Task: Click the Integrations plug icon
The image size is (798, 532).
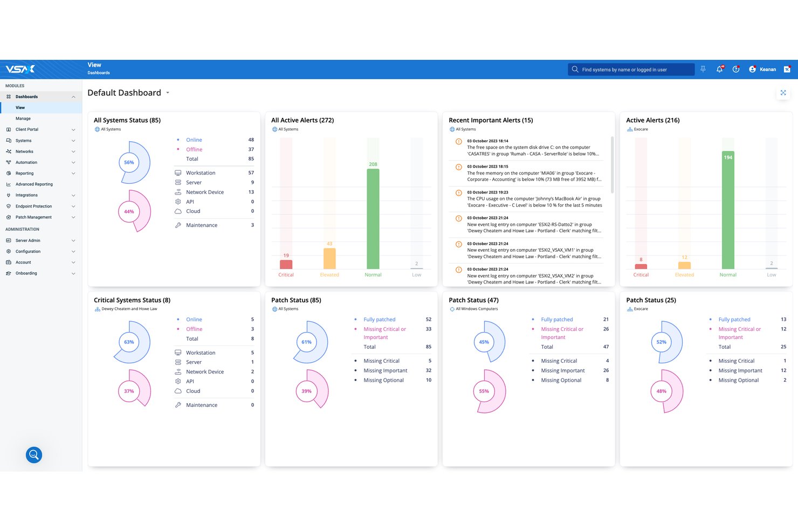Action: 9,195
